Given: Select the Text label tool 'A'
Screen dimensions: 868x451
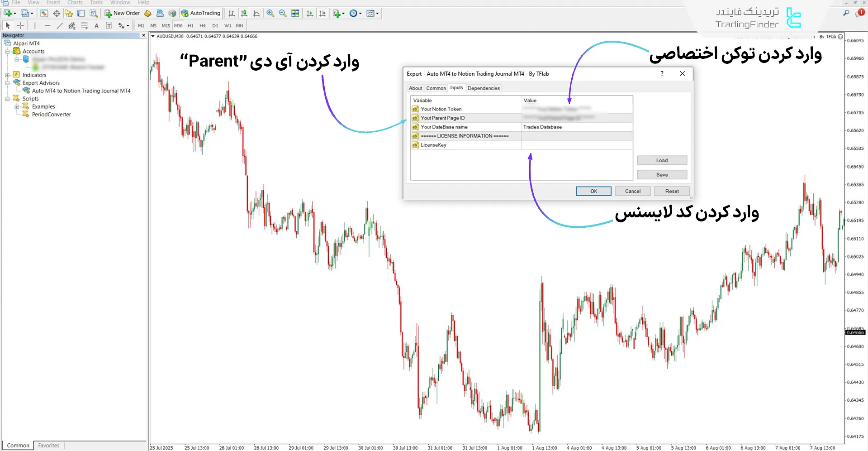Looking at the screenshot, I should [x=96, y=26].
